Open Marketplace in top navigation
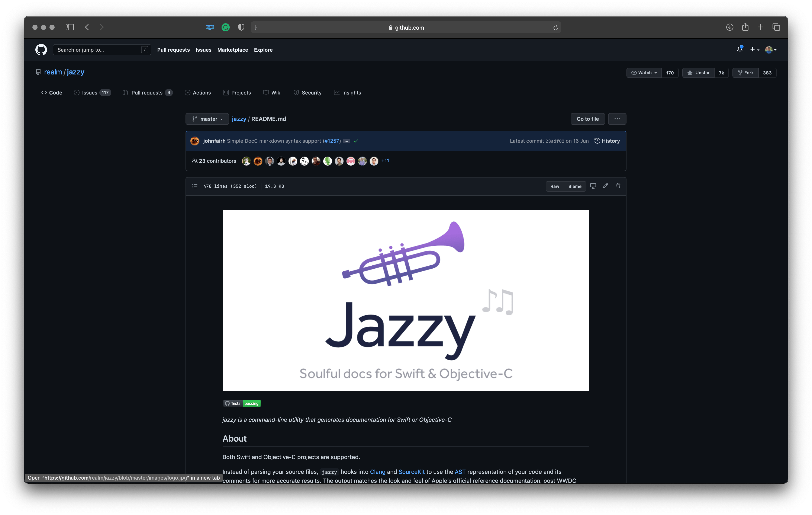Image resolution: width=812 pixels, height=515 pixels. click(233, 50)
